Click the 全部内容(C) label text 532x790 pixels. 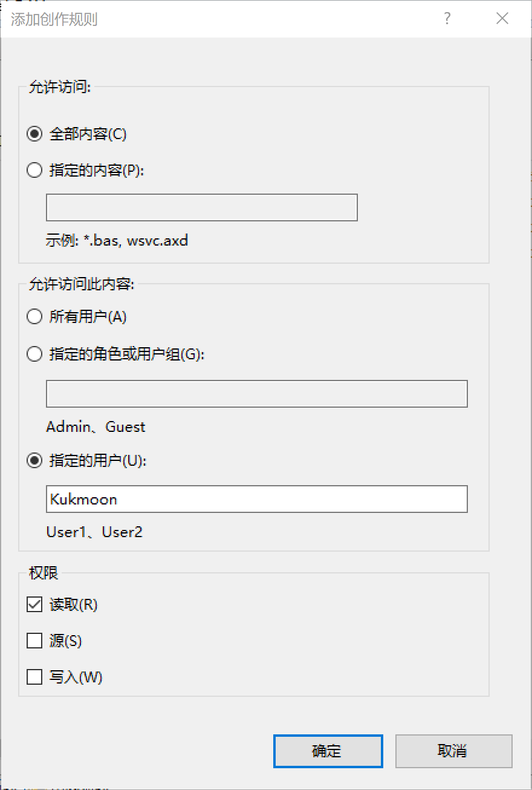coord(88,134)
